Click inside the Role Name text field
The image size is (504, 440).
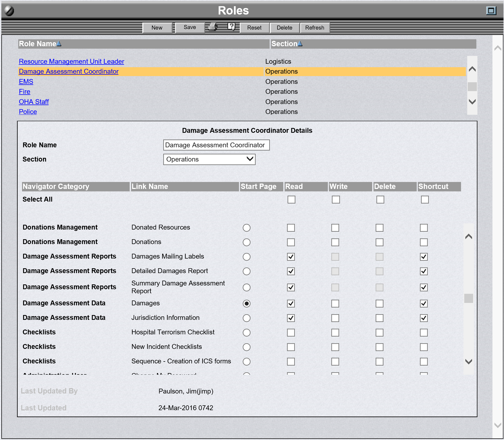coord(216,145)
